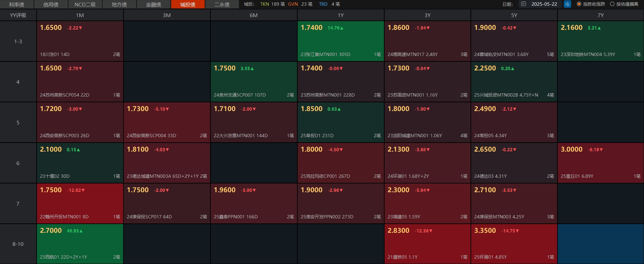Open the calendar date picker icon

(524, 4)
